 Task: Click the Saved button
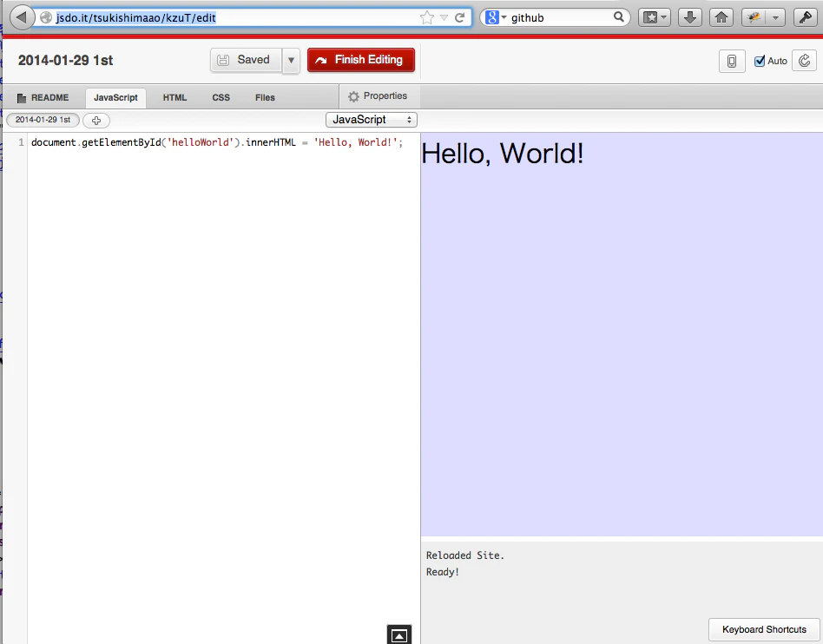coord(247,60)
